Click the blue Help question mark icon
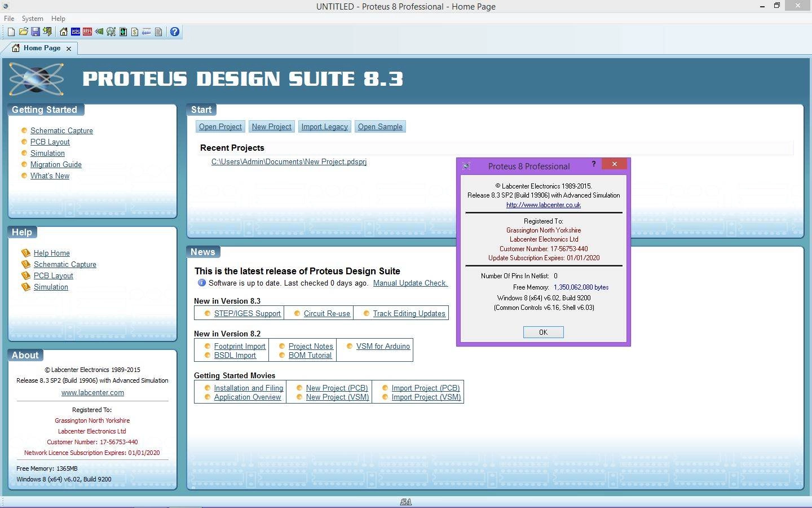Viewport: 812px width, 508px height. pyautogui.click(x=175, y=32)
